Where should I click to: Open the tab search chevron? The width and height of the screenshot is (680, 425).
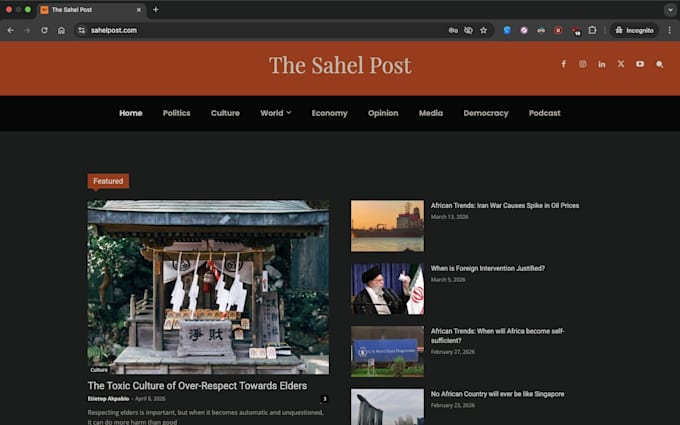(x=670, y=10)
